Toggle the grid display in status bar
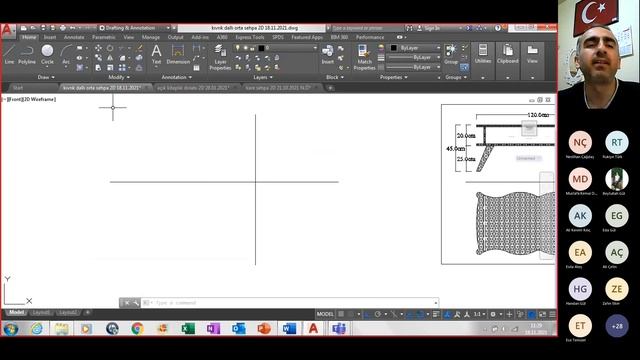640x360 pixels. (341, 314)
